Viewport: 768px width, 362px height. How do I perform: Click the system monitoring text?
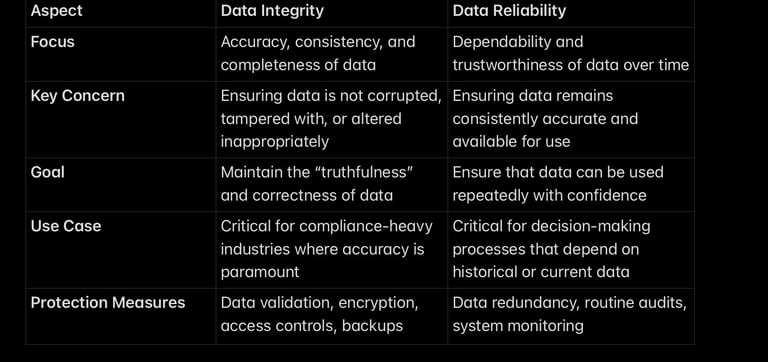[x=518, y=326]
